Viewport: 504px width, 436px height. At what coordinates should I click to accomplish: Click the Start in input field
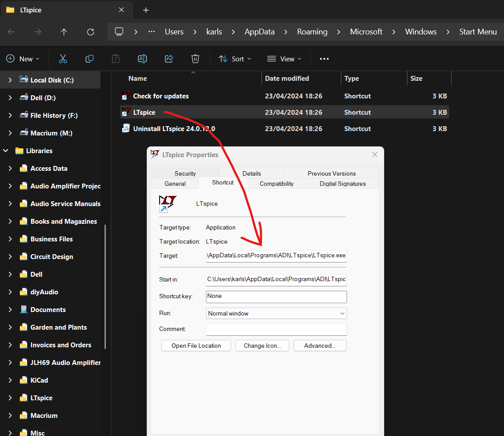click(x=276, y=280)
